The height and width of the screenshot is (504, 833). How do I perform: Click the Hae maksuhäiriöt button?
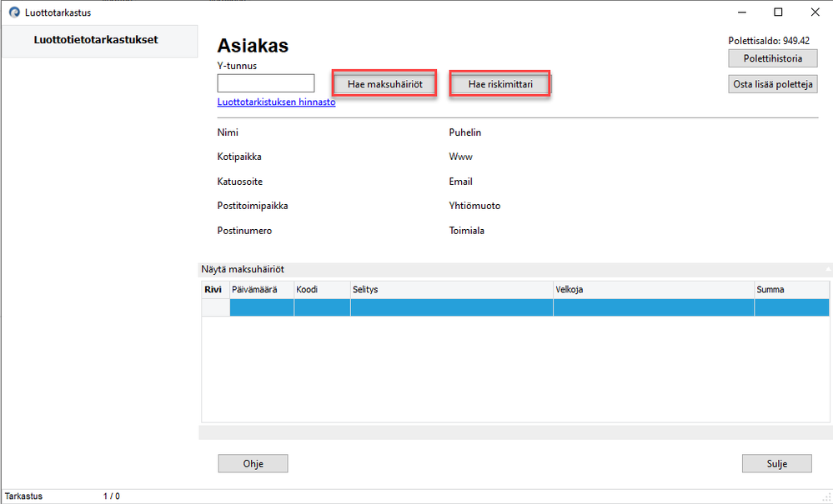pyautogui.click(x=384, y=84)
